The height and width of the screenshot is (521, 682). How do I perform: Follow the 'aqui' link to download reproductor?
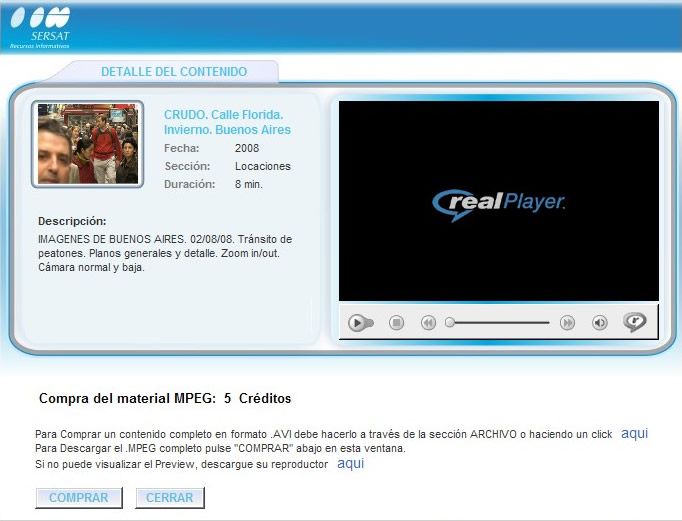click(351, 463)
